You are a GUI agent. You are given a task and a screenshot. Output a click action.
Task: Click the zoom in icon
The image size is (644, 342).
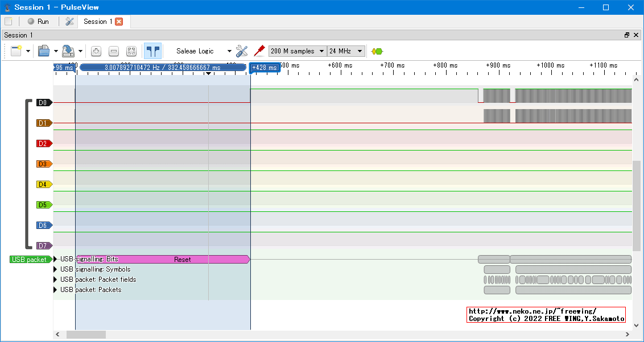coord(96,51)
